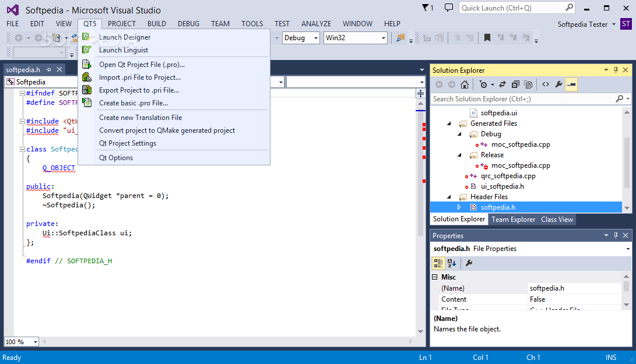The height and width of the screenshot is (364, 636).
Task: Click the Pending Changes Filter clock icon
Action: pyautogui.click(x=483, y=84)
